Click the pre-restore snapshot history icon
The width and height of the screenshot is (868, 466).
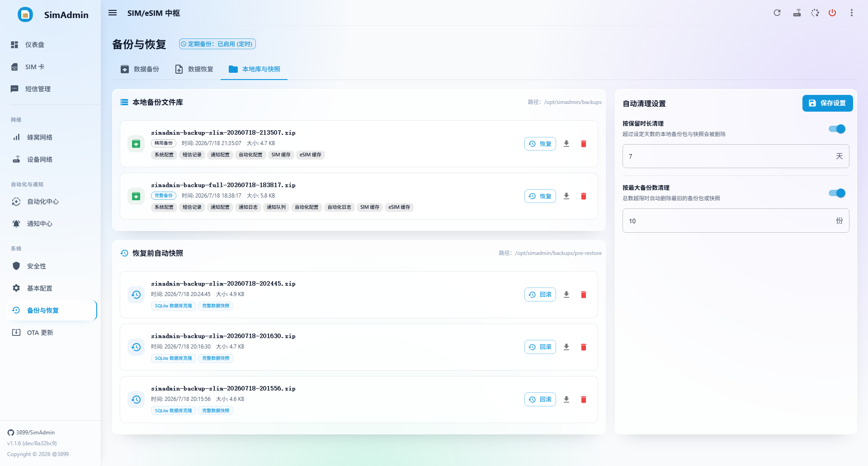tap(124, 253)
